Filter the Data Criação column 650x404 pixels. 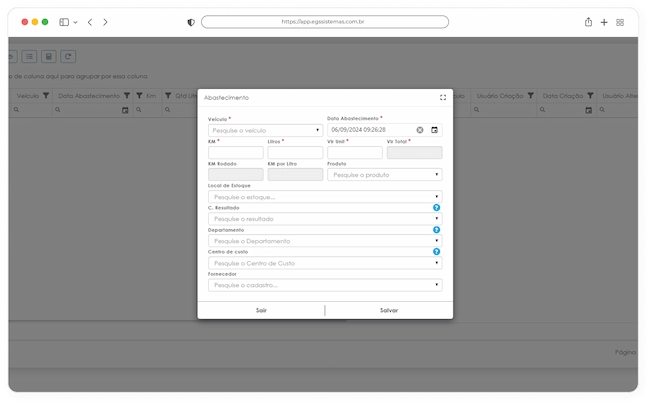click(590, 96)
